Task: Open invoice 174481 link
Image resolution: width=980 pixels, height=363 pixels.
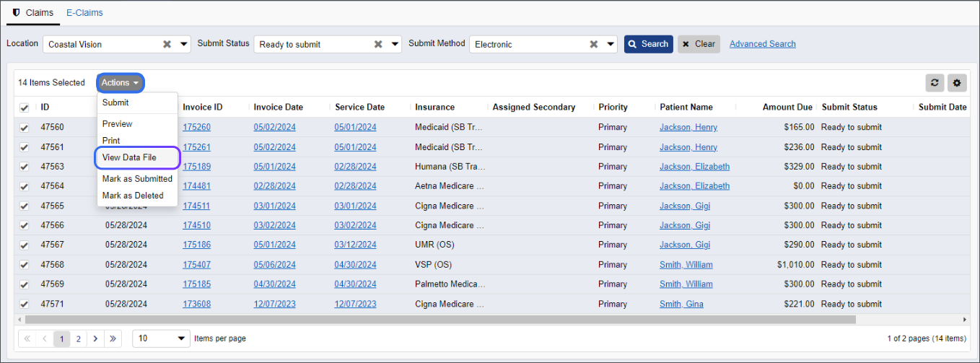Action: 197,186
